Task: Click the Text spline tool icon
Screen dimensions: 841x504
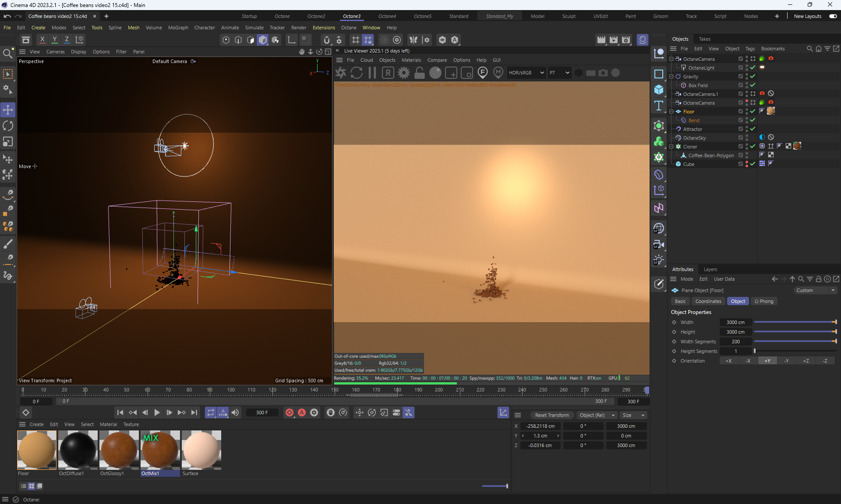Action: click(x=659, y=106)
